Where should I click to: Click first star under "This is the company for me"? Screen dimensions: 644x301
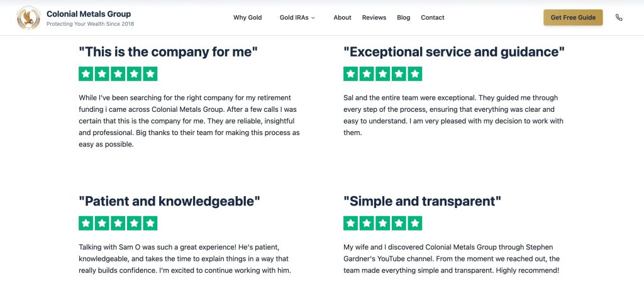[x=86, y=74]
